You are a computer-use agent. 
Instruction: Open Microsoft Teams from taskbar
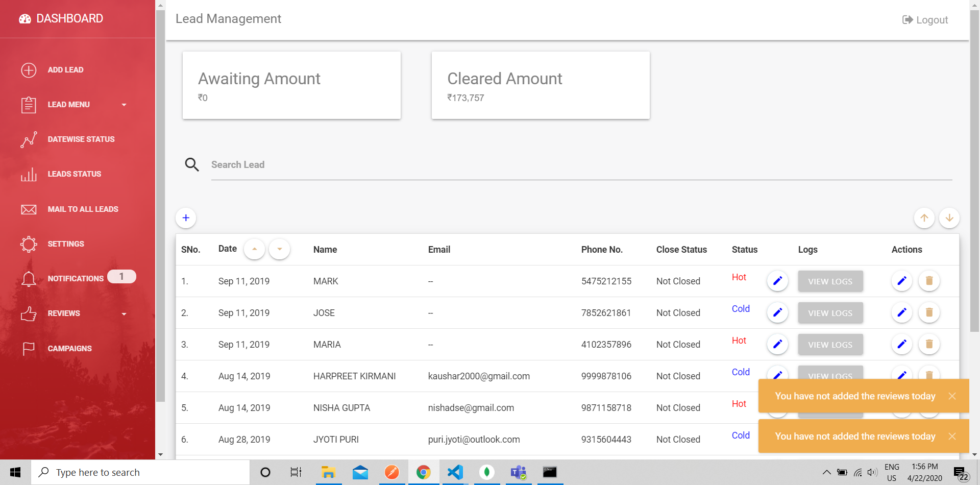519,472
